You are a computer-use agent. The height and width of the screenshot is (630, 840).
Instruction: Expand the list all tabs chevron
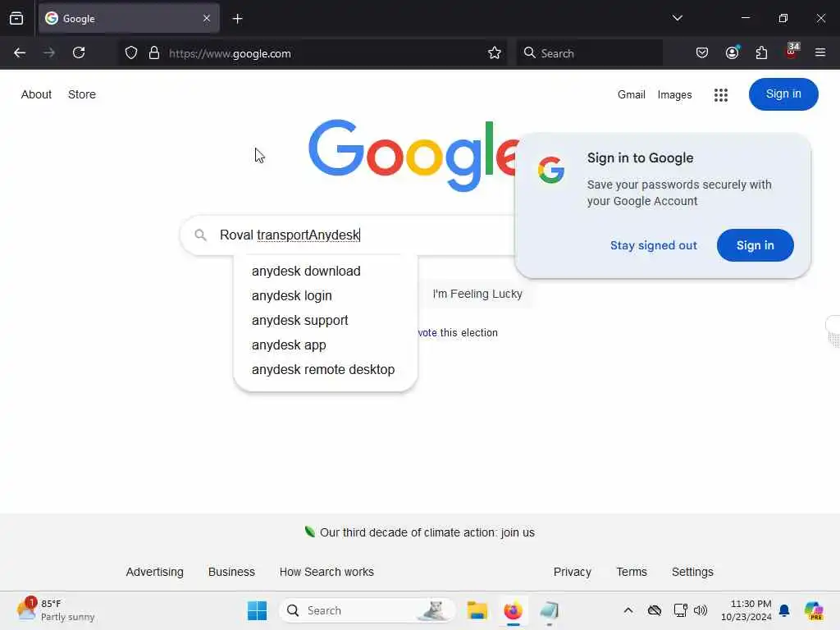click(677, 18)
